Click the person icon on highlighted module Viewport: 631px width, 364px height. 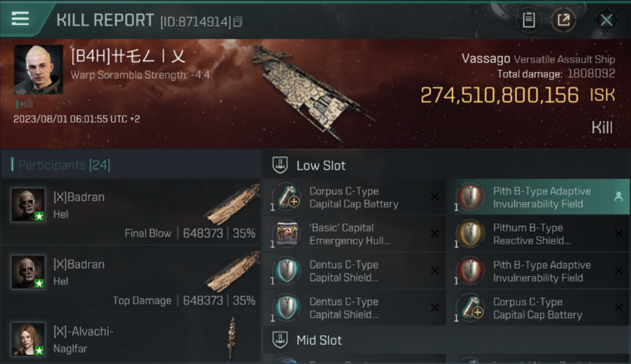[618, 197]
